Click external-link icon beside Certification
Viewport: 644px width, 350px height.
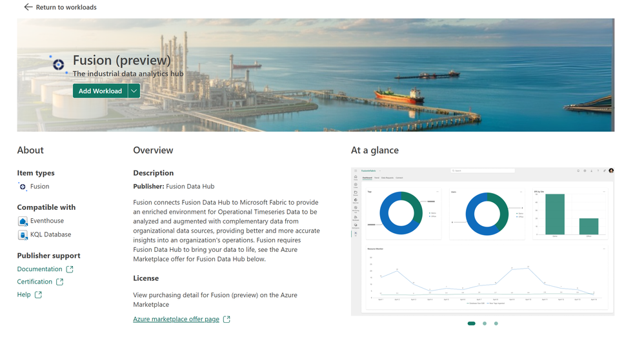click(x=60, y=282)
